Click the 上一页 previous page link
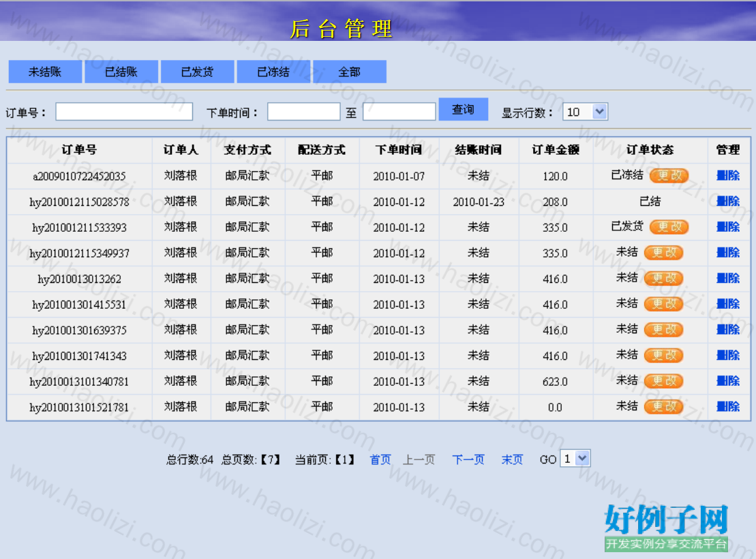 pyautogui.click(x=419, y=459)
